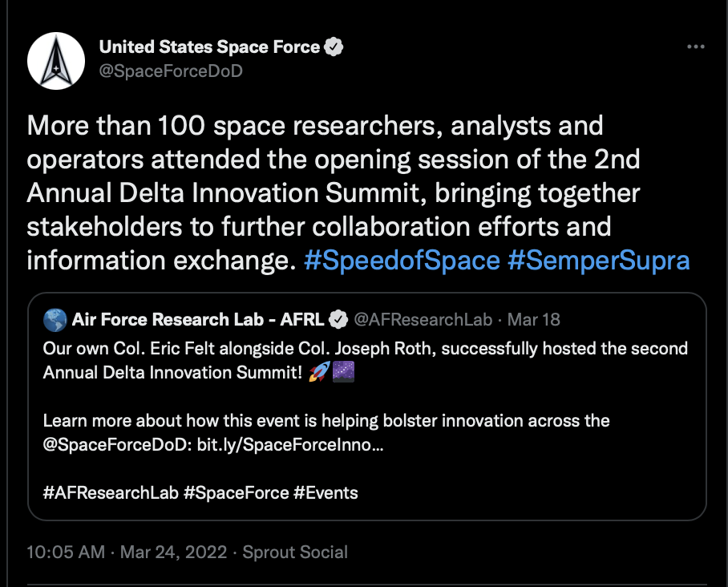Click the Mar 18 quoted tweet date
Image resolution: width=728 pixels, height=587 pixels.
[x=533, y=319]
